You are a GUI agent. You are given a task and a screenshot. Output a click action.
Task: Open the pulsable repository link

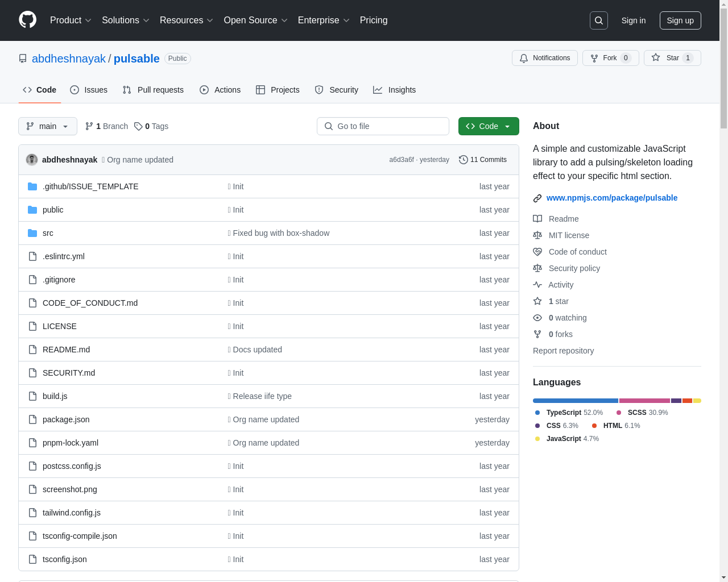[136, 59]
